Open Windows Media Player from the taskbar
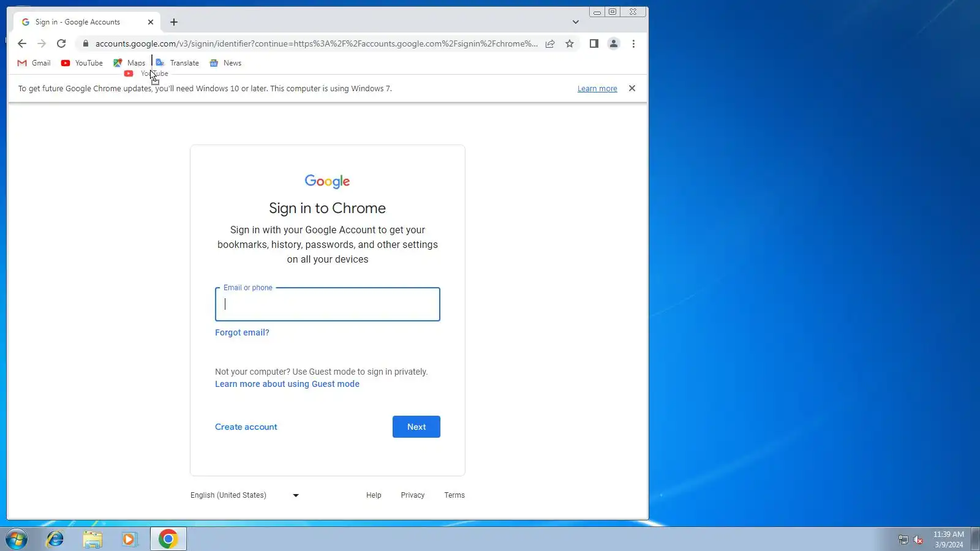The image size is (980, 551). pyautogui.click(x=129, y=539)
